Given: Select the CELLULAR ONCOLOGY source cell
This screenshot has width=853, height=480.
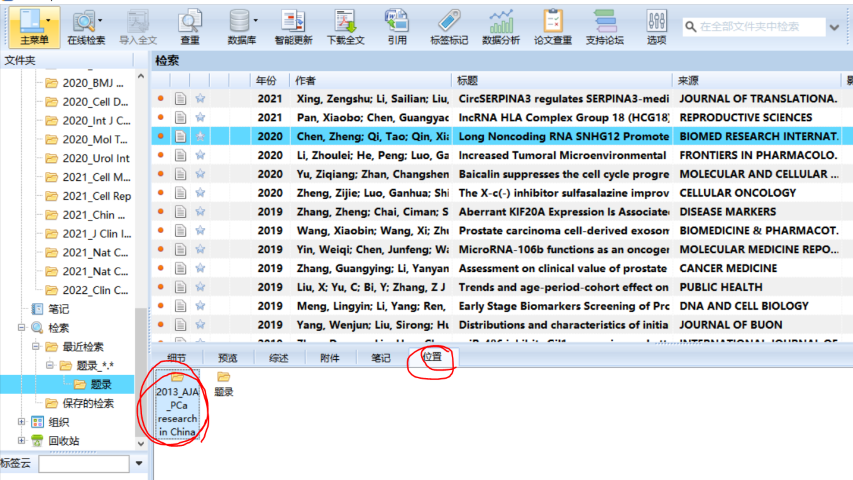Looking at the screenshot, I should pyautogui.click(x=738, y=193).
